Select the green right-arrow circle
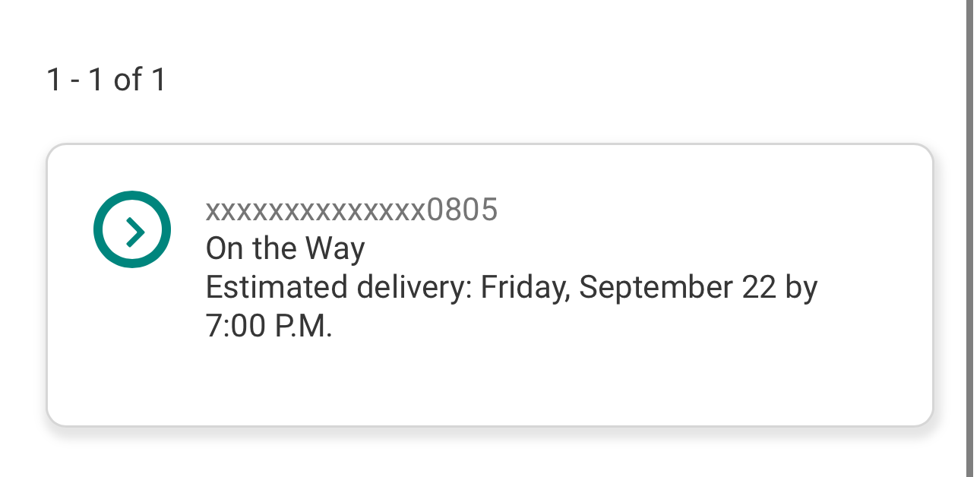This screenshot has width=980, height=477. (132, 229)
